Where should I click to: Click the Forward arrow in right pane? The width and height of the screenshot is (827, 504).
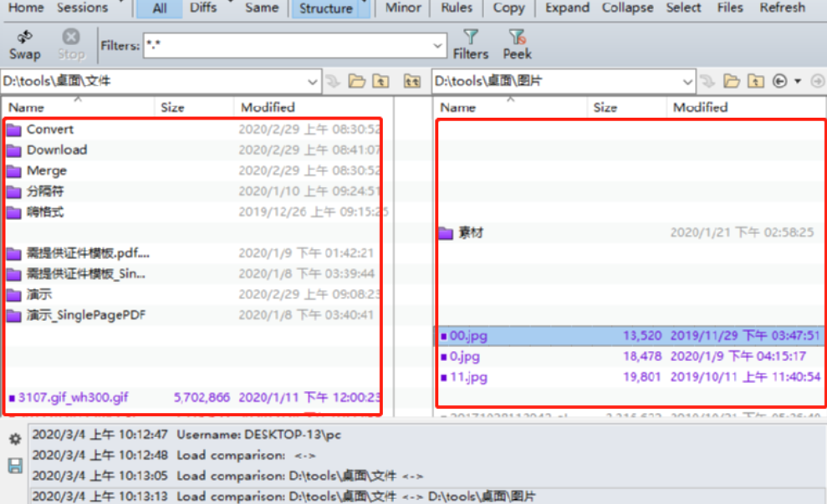(x=818, y=81)
